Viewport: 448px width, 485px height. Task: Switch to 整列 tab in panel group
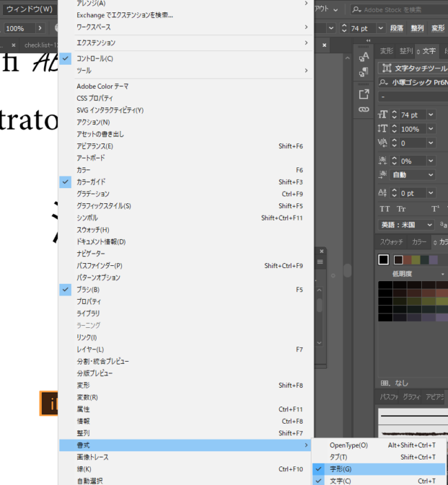pos(406,51)
